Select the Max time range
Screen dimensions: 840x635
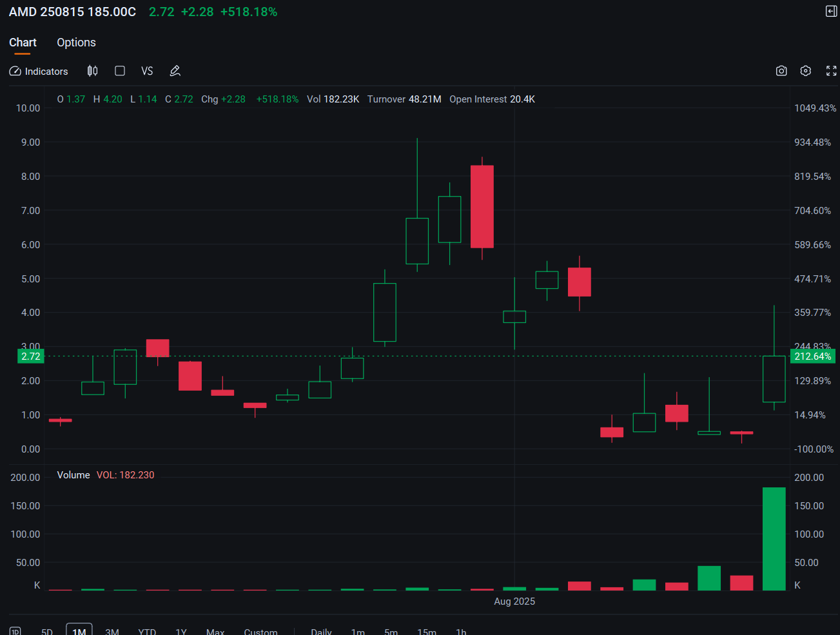pos(215,631)
